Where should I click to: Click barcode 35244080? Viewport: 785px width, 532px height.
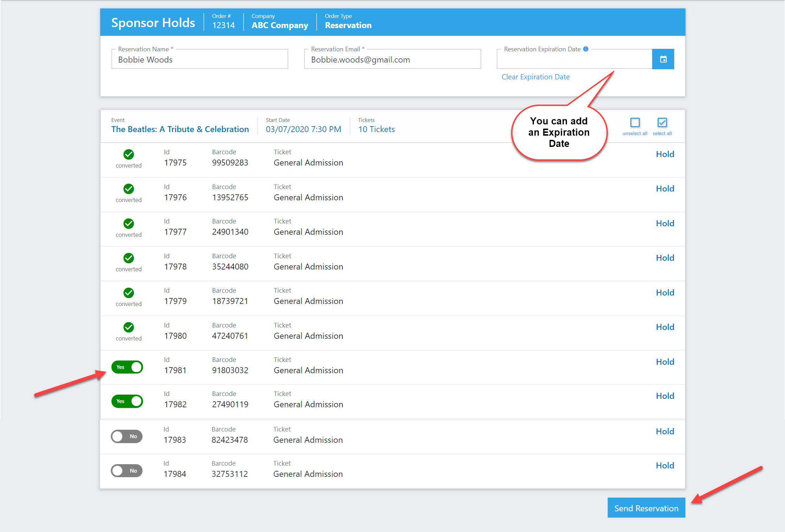pyautogui.click(x=230, y=267)
